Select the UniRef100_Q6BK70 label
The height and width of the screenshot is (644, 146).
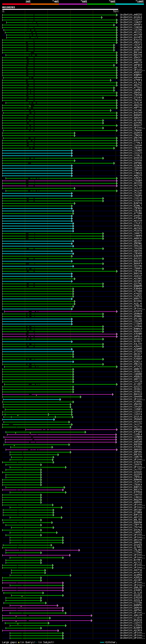click(x=131, y=369)
